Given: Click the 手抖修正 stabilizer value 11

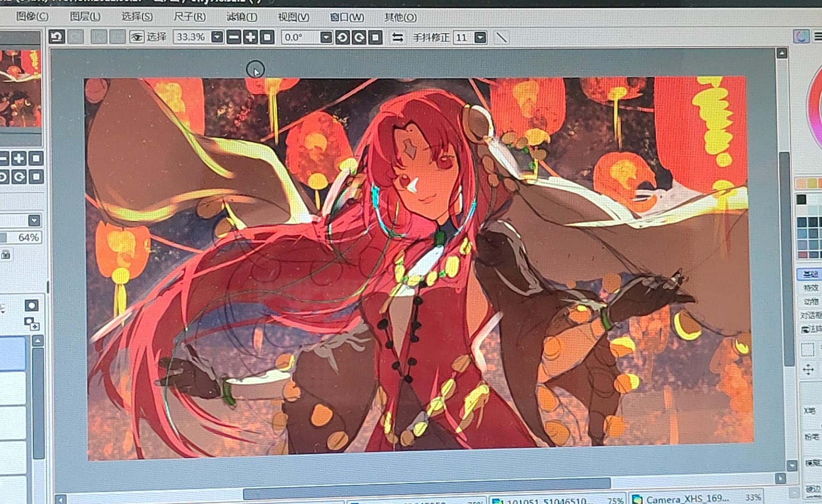Looking at the screenshot, I should tap(463, 37).
